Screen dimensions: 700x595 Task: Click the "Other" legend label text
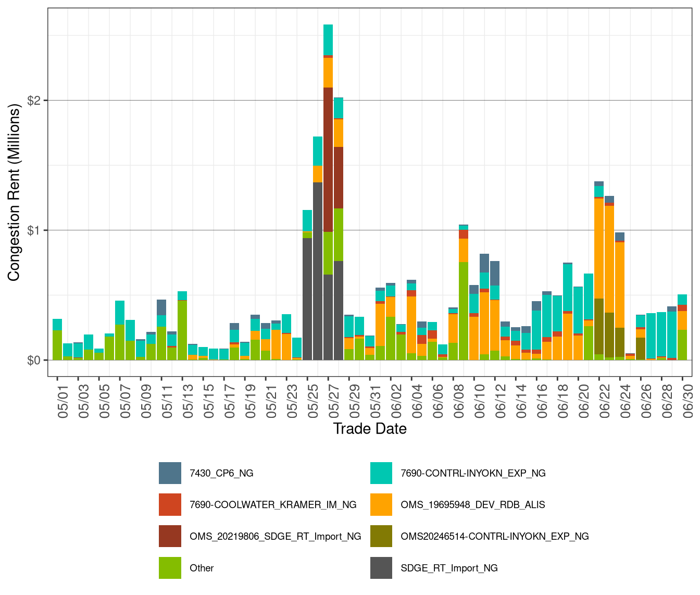pyautogui.click(x=202, y=568)
